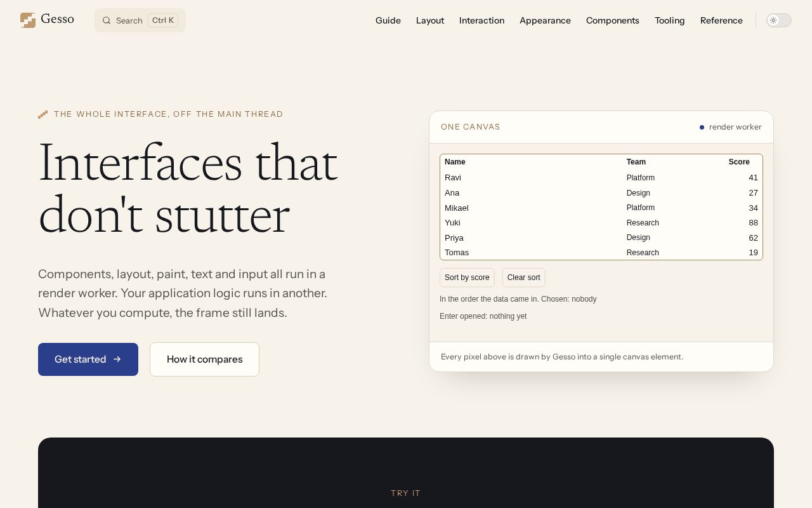Click Ana's team cell Design

click(x=638, y=193)
